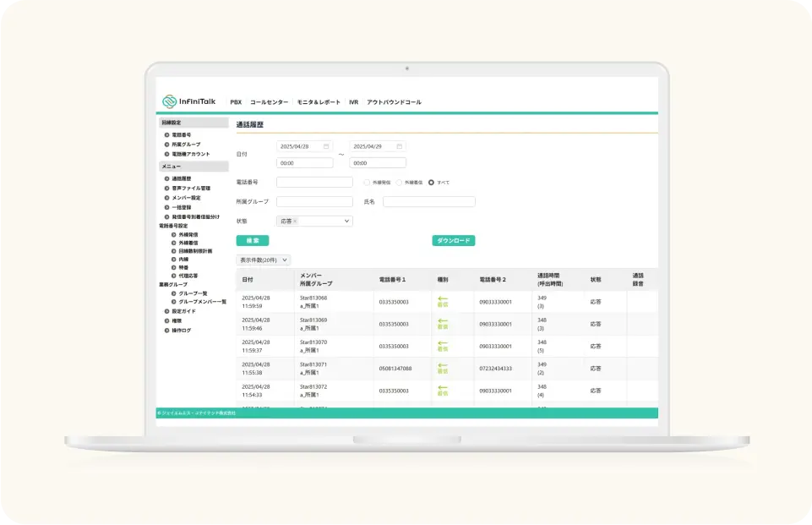
Task: Open calendar picker for end date 2025/04/29
Action: coord(400,146)
